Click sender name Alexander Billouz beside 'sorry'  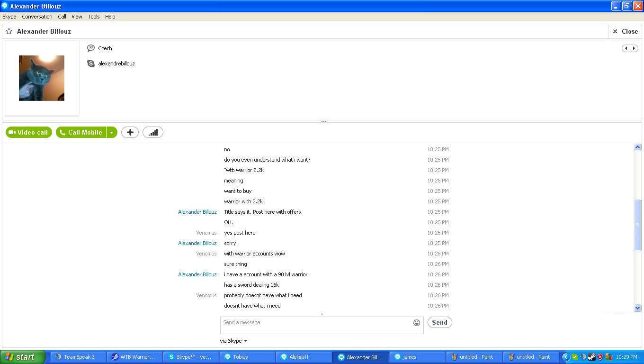click(197, 243)
